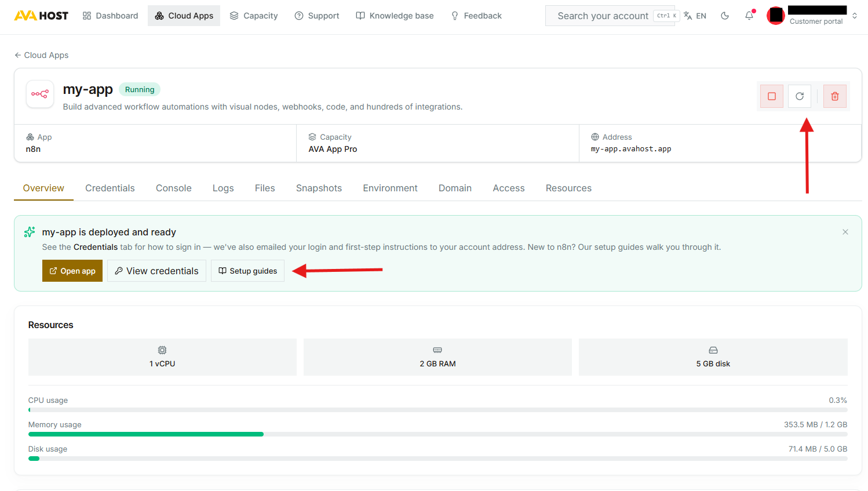
Task: Click the CPU usage progress bar
Action: point(437,410)
